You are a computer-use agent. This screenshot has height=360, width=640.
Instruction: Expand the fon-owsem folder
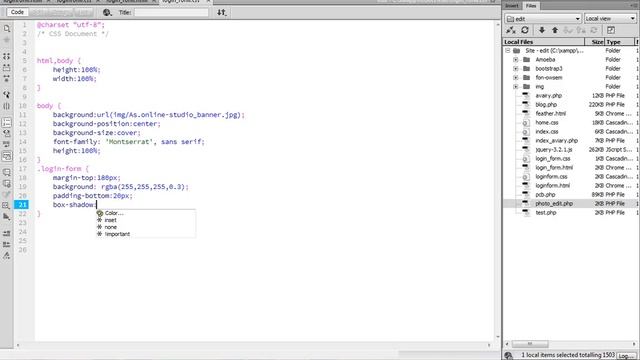(516, 78)
